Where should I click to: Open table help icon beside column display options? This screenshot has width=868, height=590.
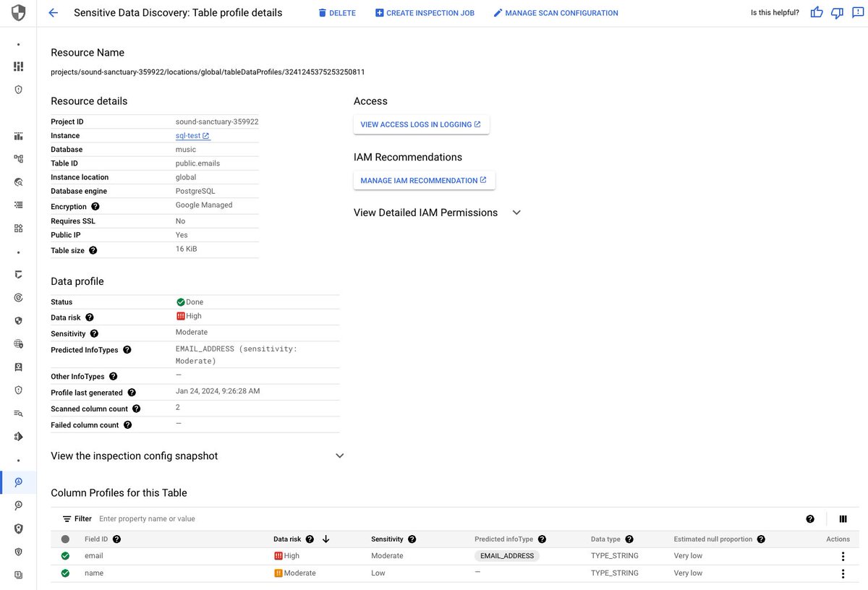pyautogui.click(x=810, y=519)
